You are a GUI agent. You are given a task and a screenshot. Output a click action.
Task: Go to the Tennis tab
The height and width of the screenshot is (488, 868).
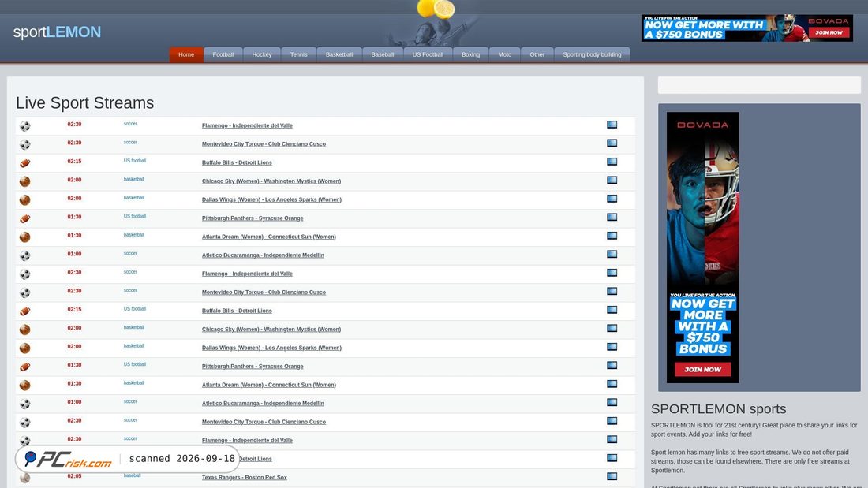coord(299,54)
